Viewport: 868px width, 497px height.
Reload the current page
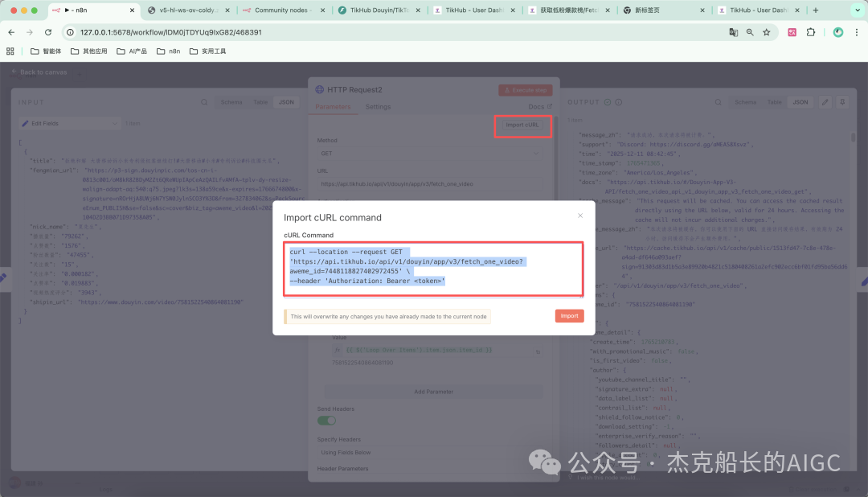click(x=48, y=32)
